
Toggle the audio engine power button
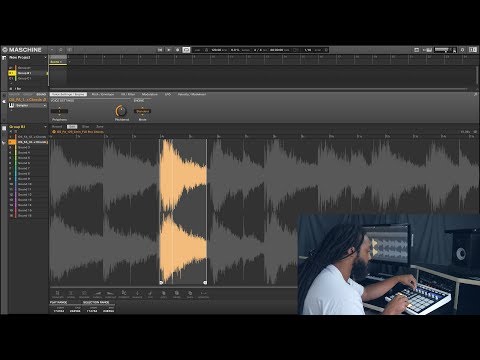point(462,50)
